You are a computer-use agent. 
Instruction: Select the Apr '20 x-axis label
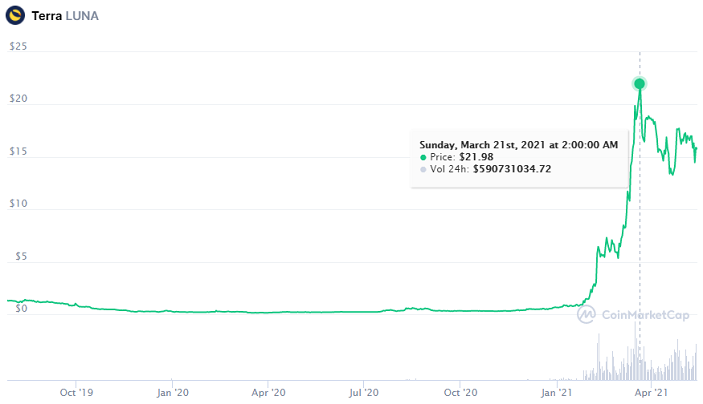268,393
